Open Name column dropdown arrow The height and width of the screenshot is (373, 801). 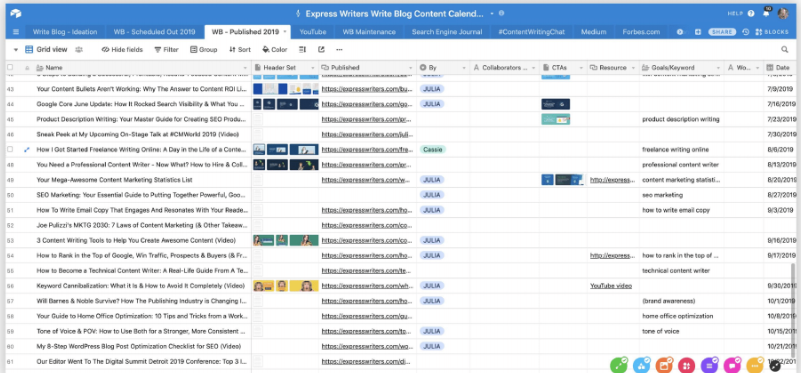[x=246, y=67]
